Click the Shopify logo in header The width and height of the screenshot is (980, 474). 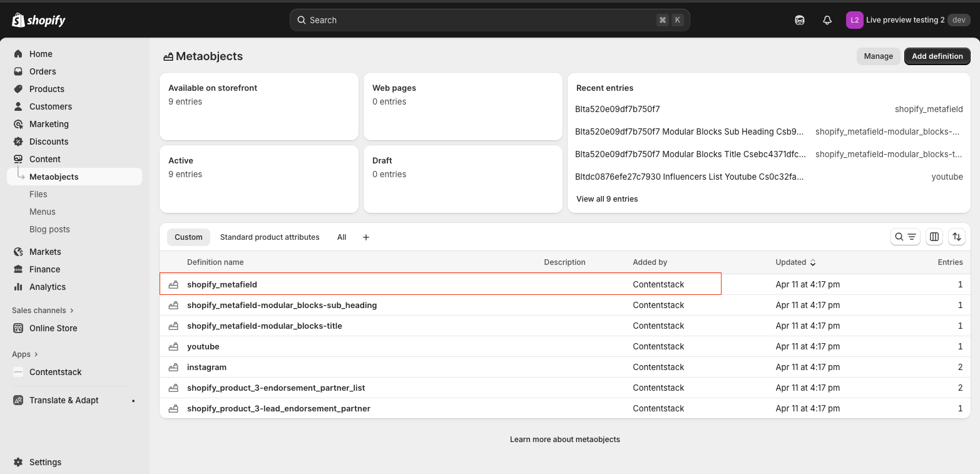39,20
